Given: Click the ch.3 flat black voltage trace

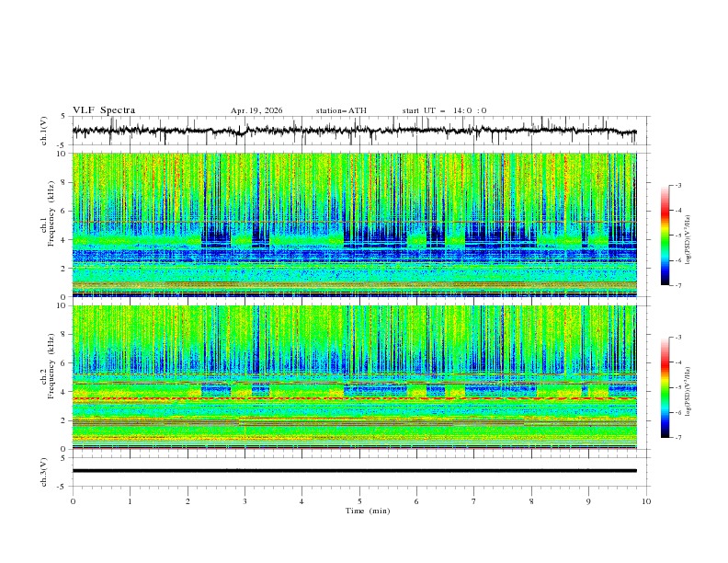Looking at the screenshot, I should click(x=354, y=471).
